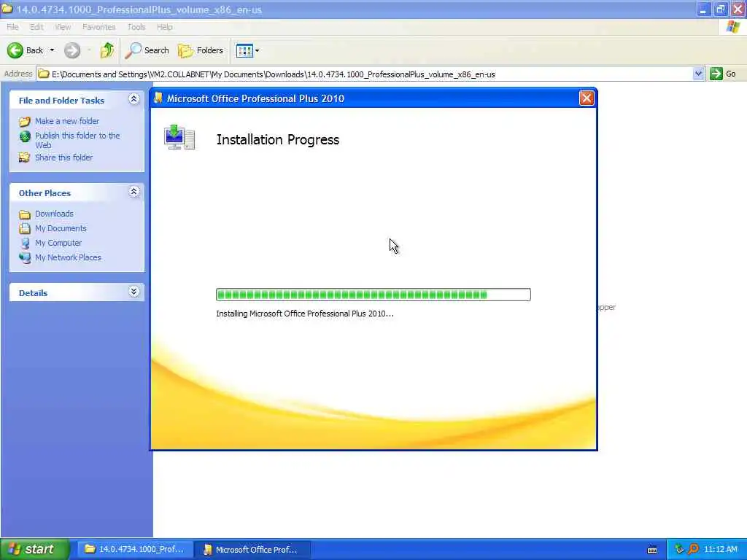Open the Back history dropdown arrow
747x560 pixels.
tap(52, 50)
